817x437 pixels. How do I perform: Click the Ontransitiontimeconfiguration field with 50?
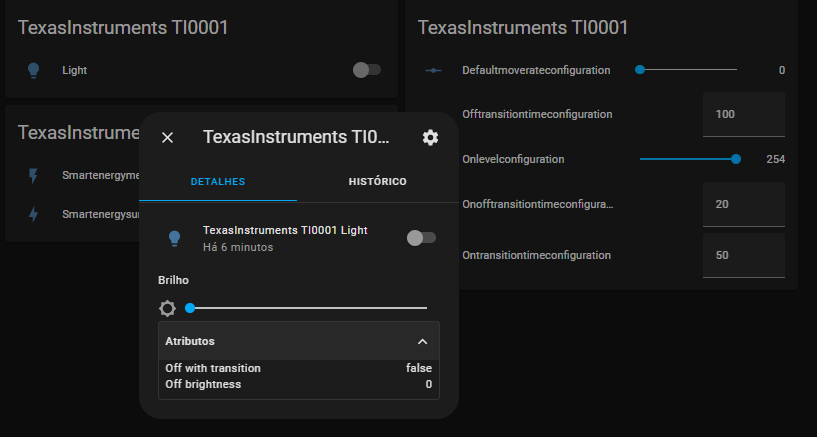tap(744, 255)
